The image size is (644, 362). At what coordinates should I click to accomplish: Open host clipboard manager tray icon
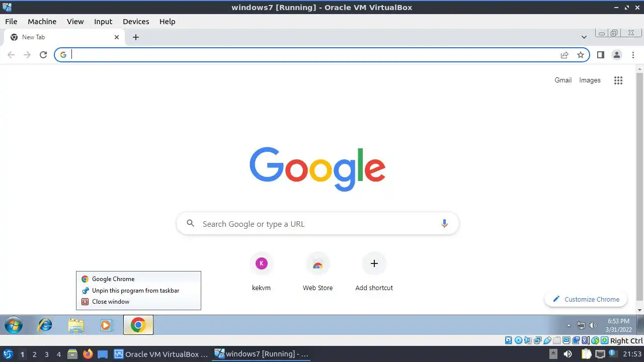coord(586,354)
